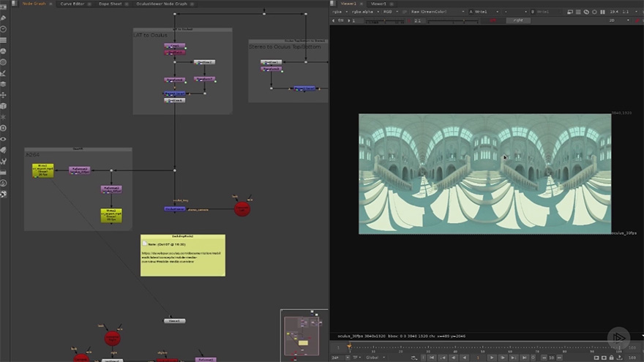Open the Draw nodes pencil menu

[3, 18]
